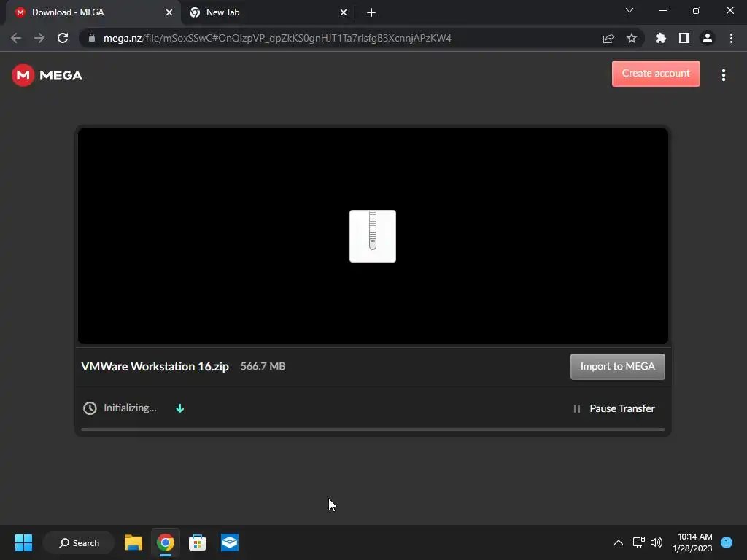Minimize the Chrome window
This screenshot has width=747, height=560.
(x=662, y=10)
